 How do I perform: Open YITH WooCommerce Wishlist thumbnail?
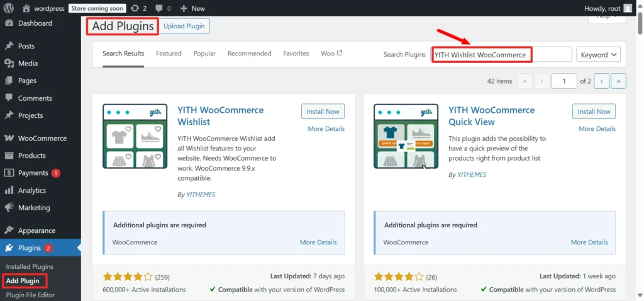[135, 136]
